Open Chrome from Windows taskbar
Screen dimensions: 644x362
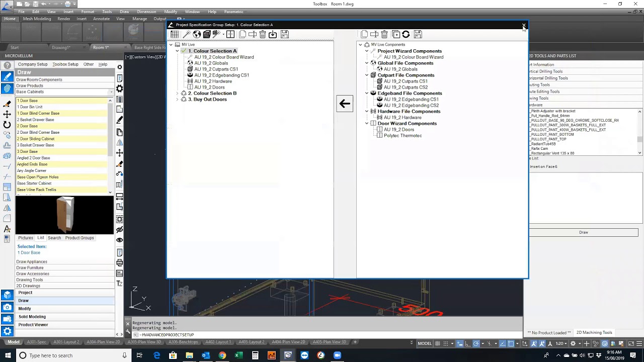222,355
